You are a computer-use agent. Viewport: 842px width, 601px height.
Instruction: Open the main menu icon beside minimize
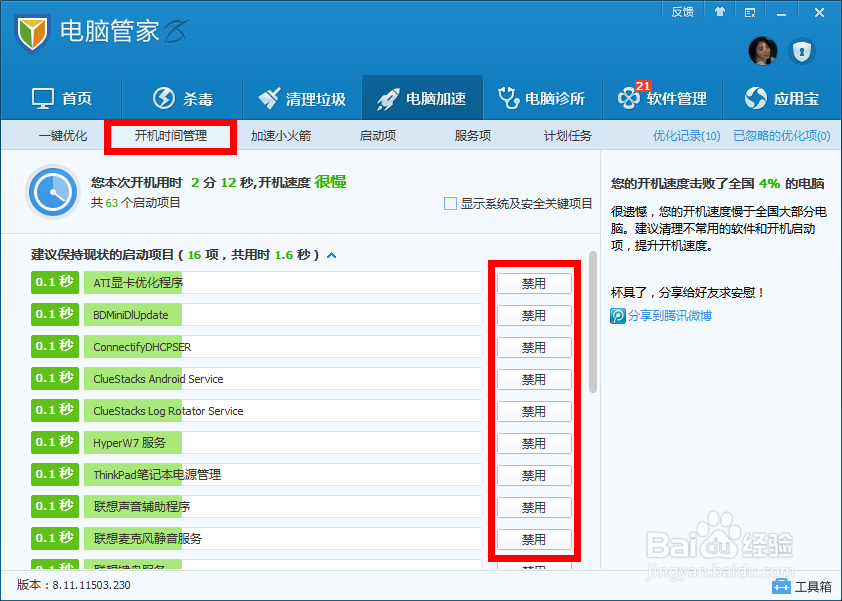coord(750,12)
